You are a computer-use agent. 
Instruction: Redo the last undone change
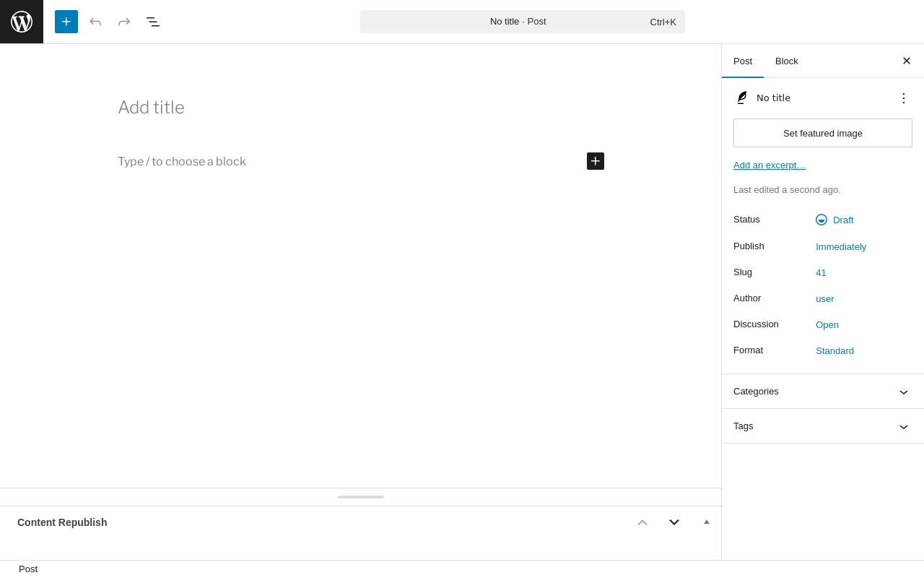click(x=124, y=22)
